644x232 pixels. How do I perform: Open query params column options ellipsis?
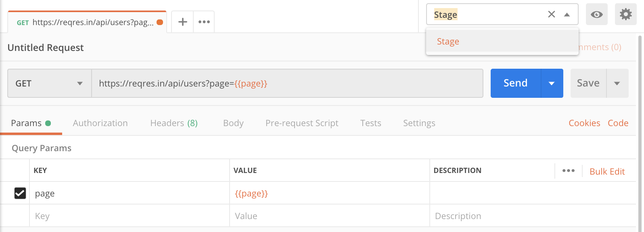[568, 171]
